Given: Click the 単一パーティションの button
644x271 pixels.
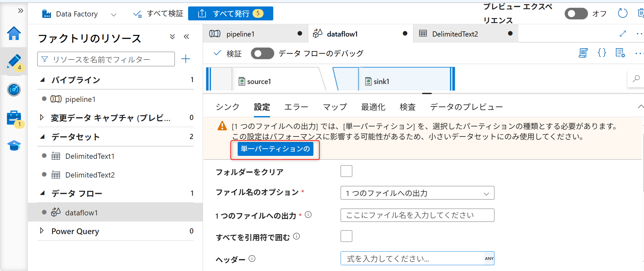Looking at the screenshot, I should [x=275, y=149].
